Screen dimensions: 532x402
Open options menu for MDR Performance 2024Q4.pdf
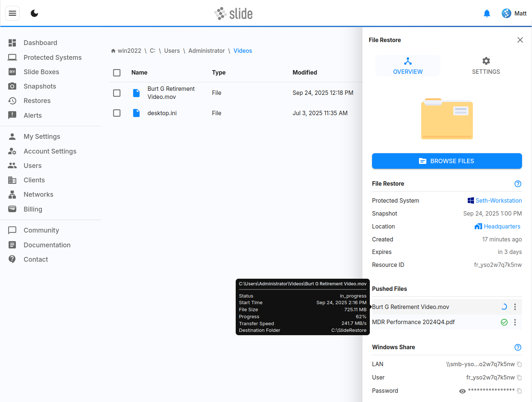click(x=515, y=322)
